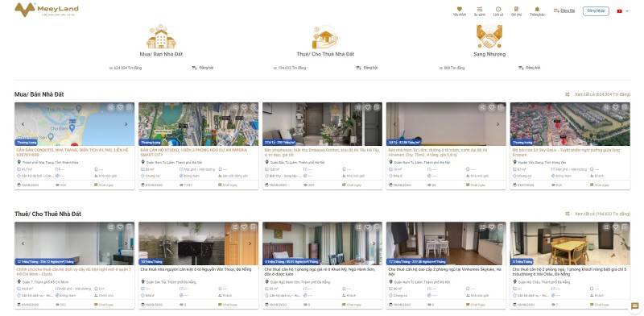644x316 pixels.
Task: Add Imperia Smart City listing to compare
Action: coord(235,107)
